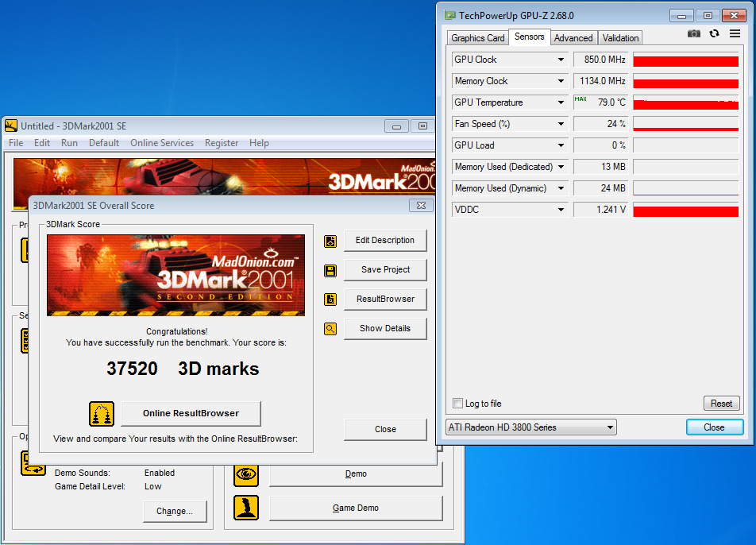Open the GPU Temperature sensor dropdown
Image resolution: width=756 pixels, height=545 pixels.
(561, 102)
